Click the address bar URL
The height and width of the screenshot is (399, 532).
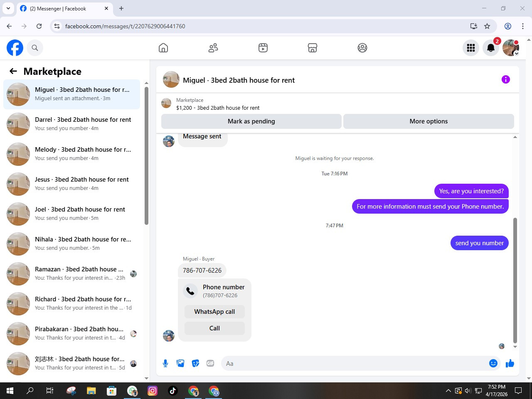(125, 26)
